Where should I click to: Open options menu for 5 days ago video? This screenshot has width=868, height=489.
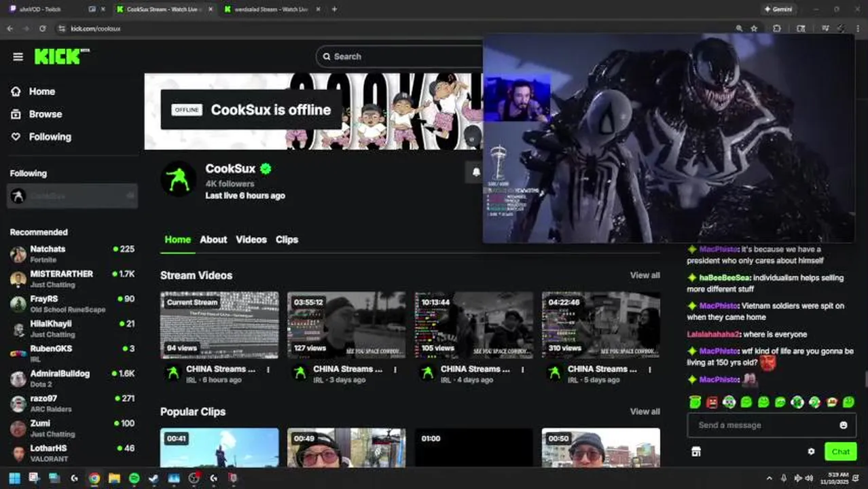(650, 370)
